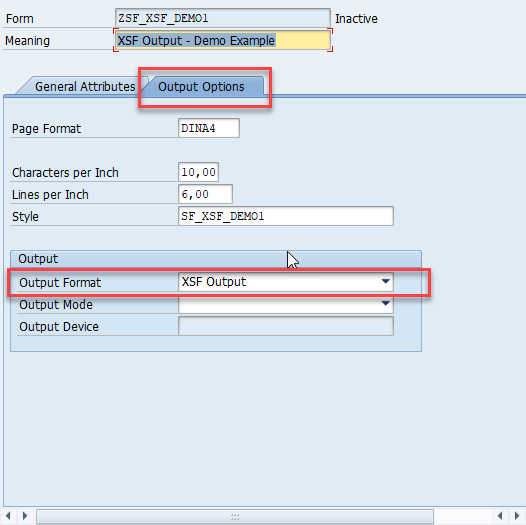Open the Output Format dropdown arrow

(385, 281)
